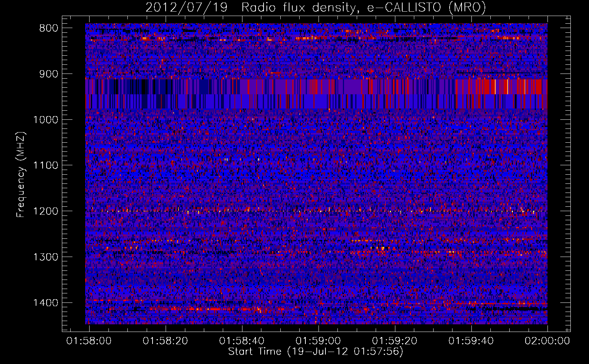Screen dimensions: 589x364
Task: Click the 01:58:40 time tick label
Action: tap(242, 341)
